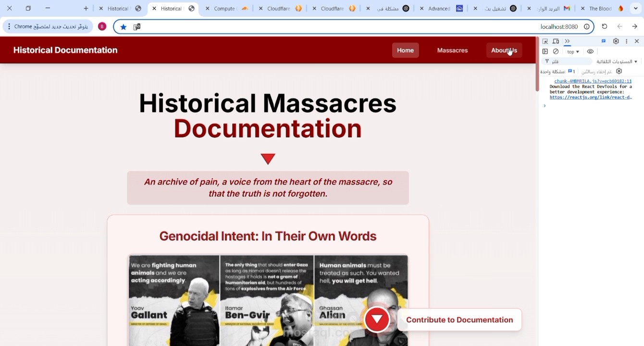The height and width of the screenshot is (346, 644).
Task: Open the Itamar Ben-Gvir quote image
Action: tap(267, 300)
